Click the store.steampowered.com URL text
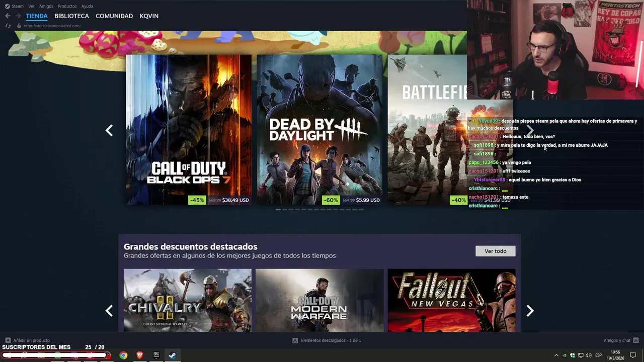The image size is (644, 362). [52, 26]
